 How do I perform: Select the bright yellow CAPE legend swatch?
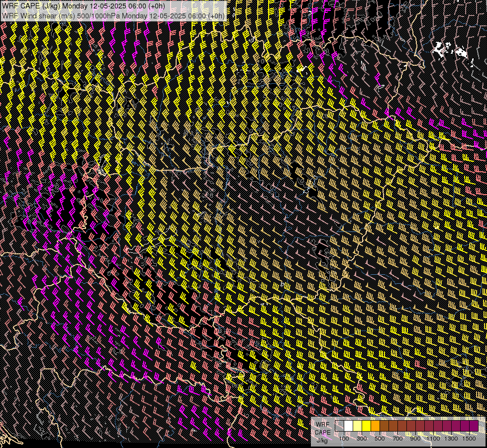point(367,426)
